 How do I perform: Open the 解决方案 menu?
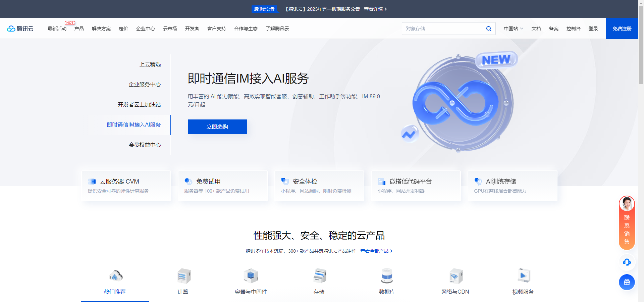point(101,29)
